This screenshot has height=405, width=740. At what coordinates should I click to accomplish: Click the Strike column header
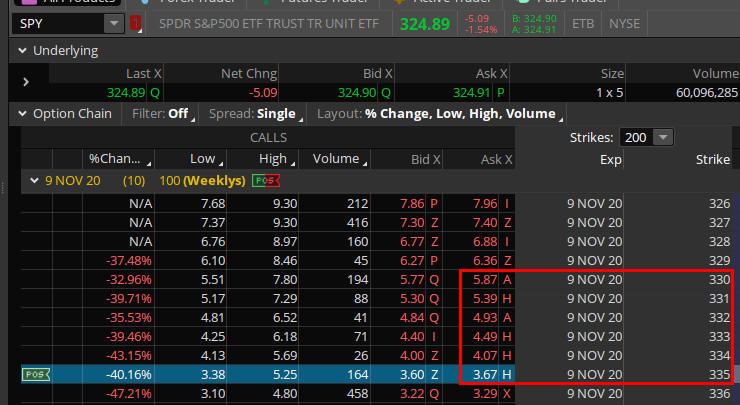713,160
